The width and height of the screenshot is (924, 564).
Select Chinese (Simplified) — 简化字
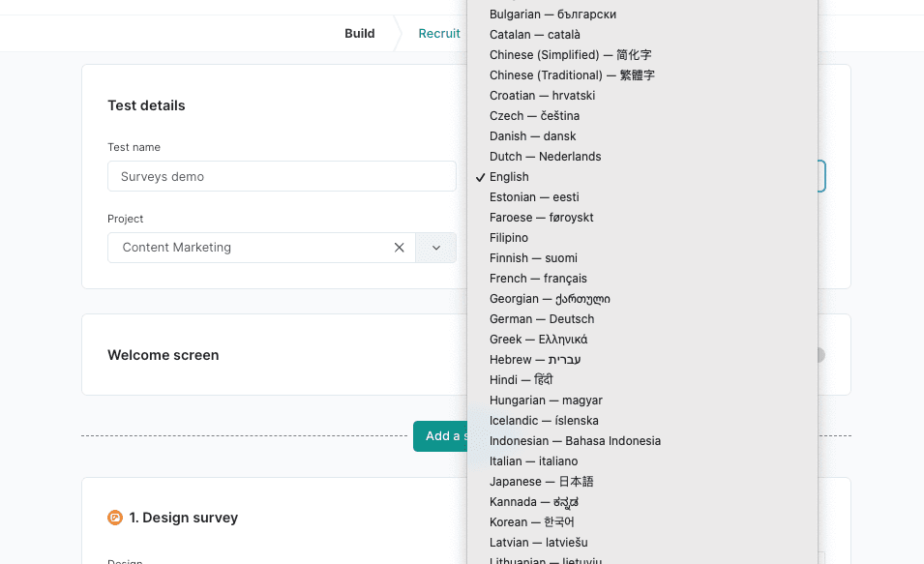570,54
